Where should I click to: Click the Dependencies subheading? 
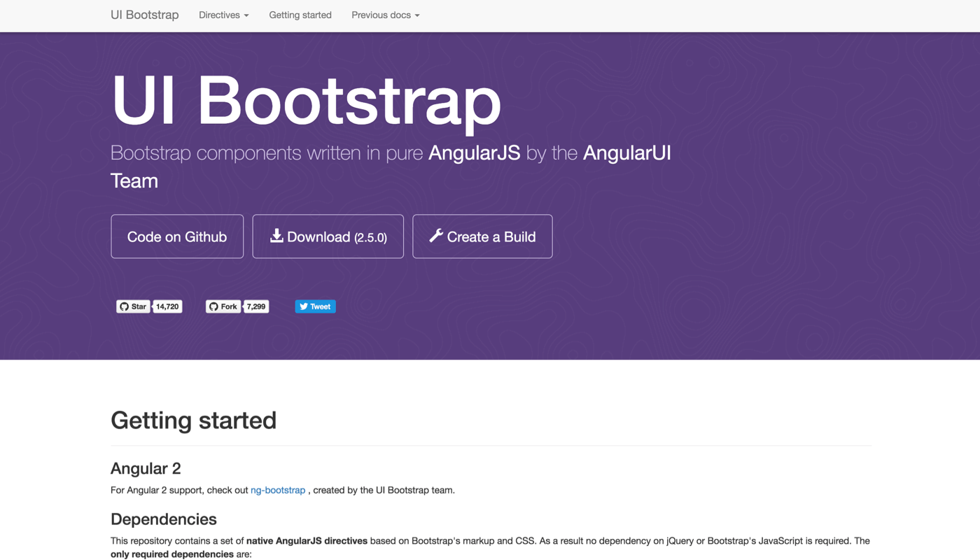tap(164, 519)
